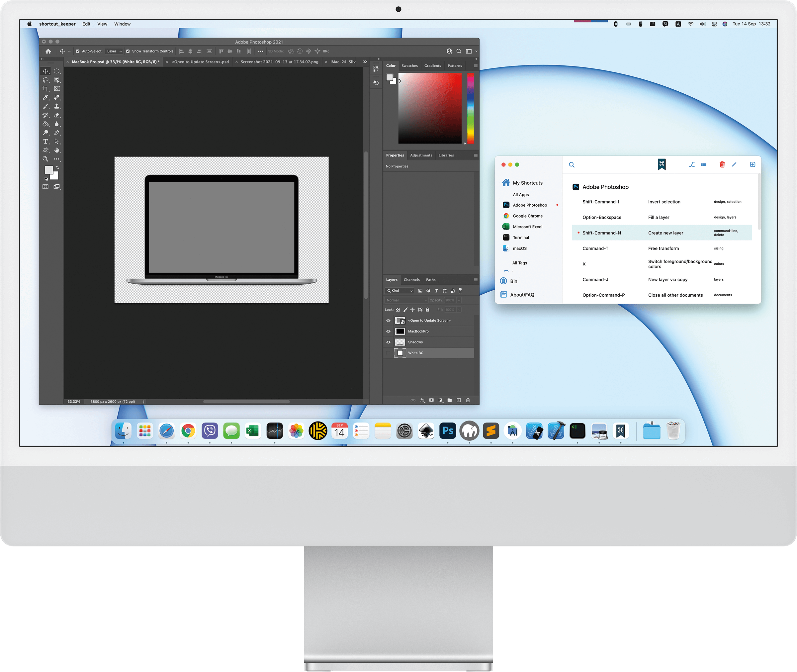Open the Kind filter dropdown in Layers
797x672 pixels.
pyautogui.click(x=400, y=291)
